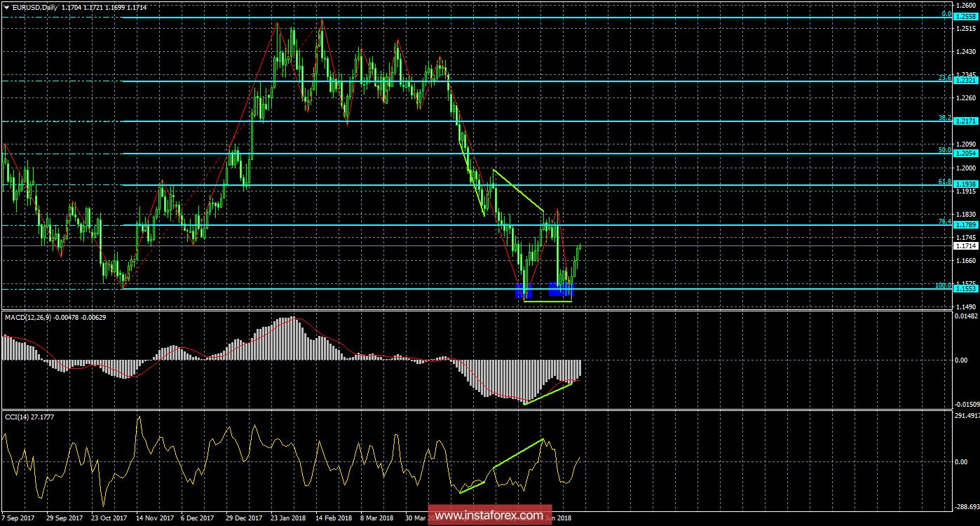Click the CCI scale value 291.4917

[x=967, y=416]
